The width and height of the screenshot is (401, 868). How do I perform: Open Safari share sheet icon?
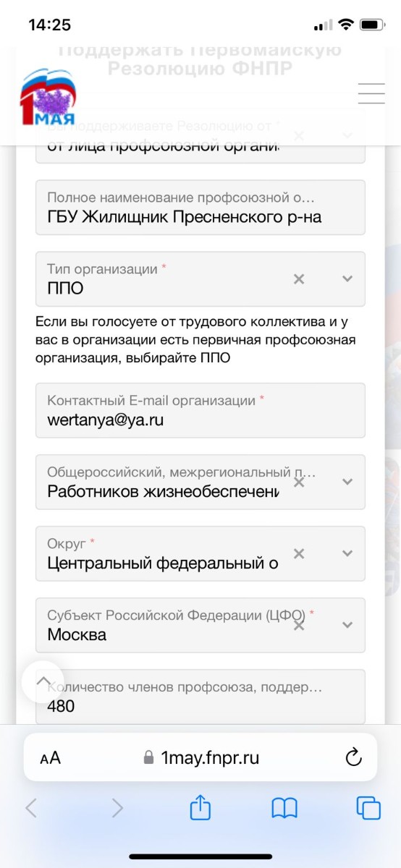tap(200, 807)
